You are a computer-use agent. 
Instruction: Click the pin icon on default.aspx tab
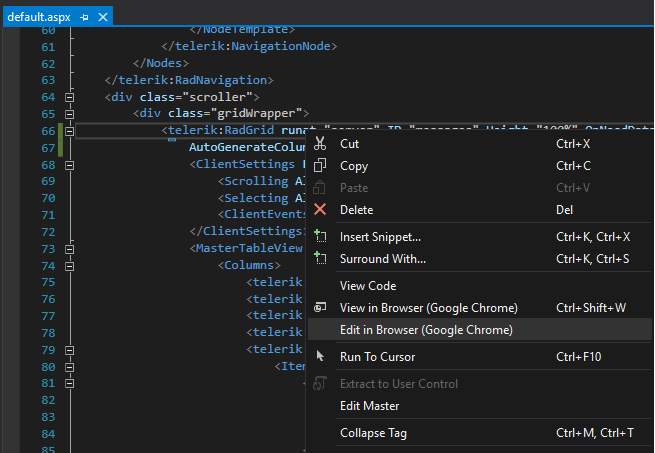point(84,17)
